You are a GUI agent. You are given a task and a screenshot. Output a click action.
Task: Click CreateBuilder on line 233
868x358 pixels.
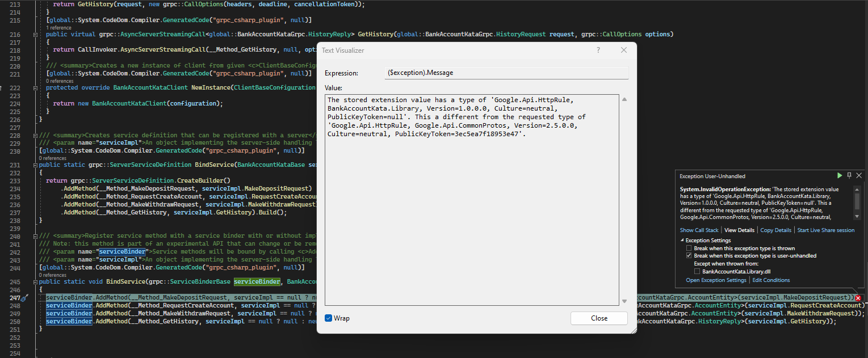(200, 180)
